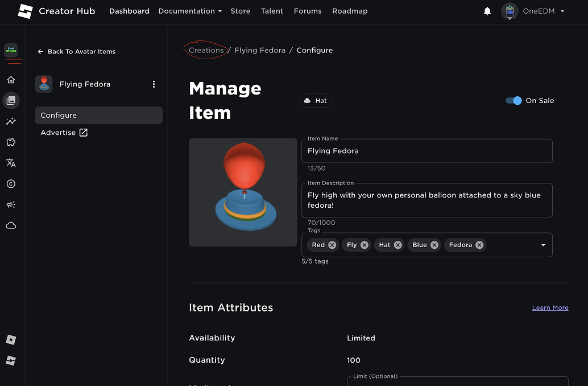Open the Tags dropdown arrow
Viewport: 588px width, 386px height.
click(x=543, y=244)
